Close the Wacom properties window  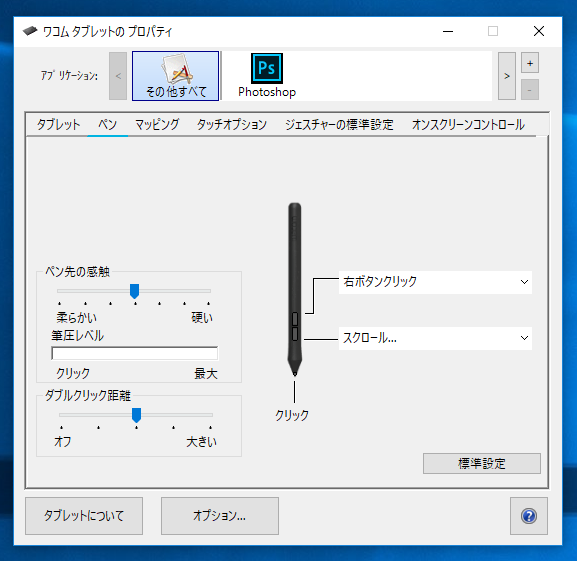539,31
